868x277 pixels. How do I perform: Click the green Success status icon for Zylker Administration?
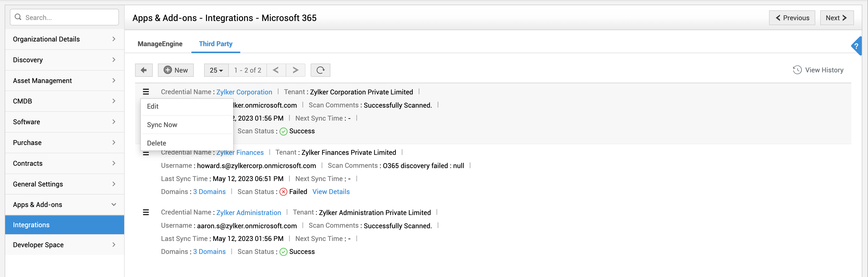click(x=283, y=251)
